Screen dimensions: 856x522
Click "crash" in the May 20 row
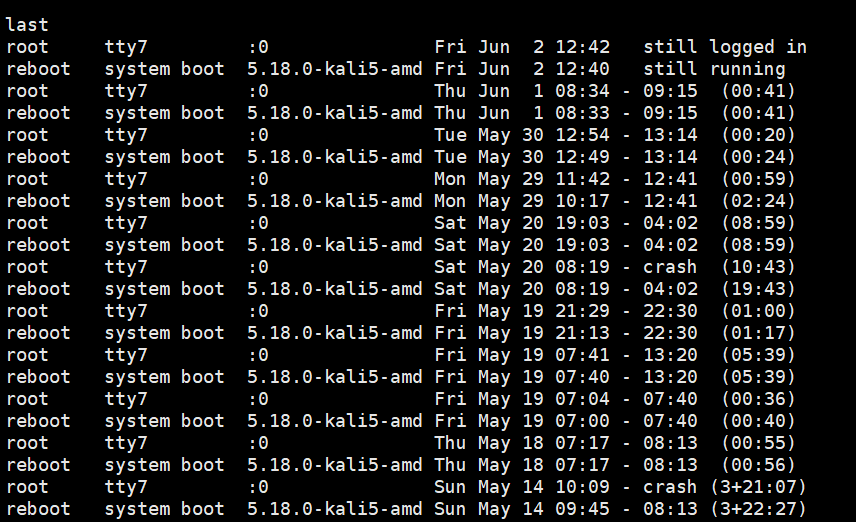pyautogui.click(x=670, y=267)
